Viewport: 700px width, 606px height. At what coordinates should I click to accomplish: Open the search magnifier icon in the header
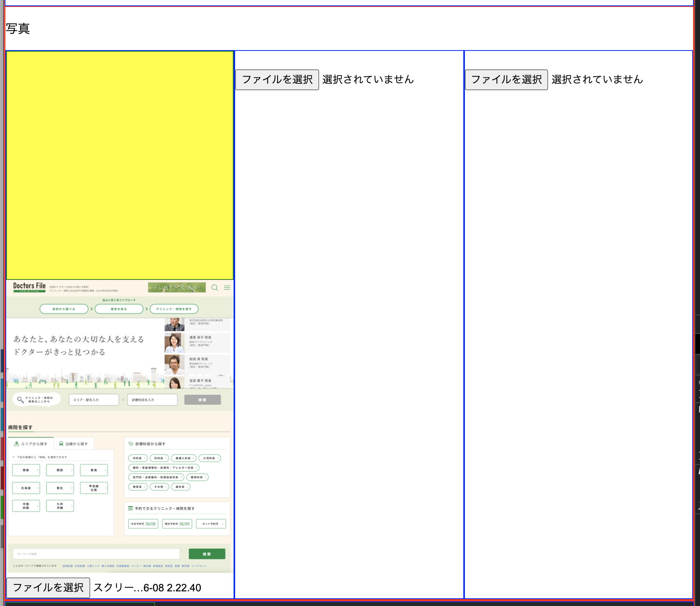click(214, 287)
